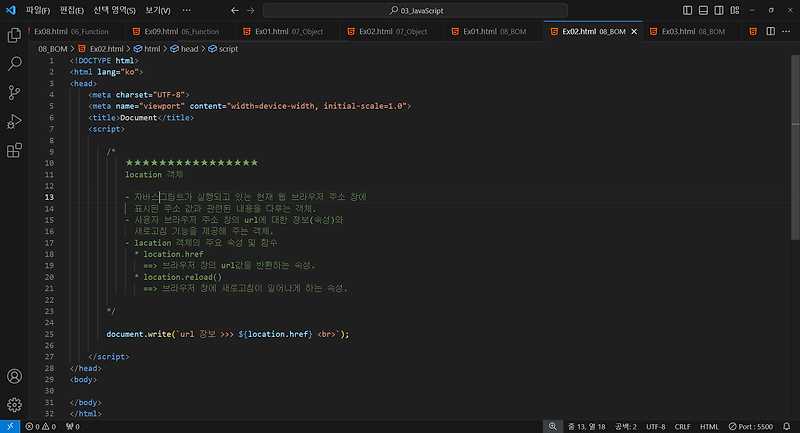Go back with the left arrow
Image resolution: width=800 pixels, height=433 pixels.
[x=235, y=10]
